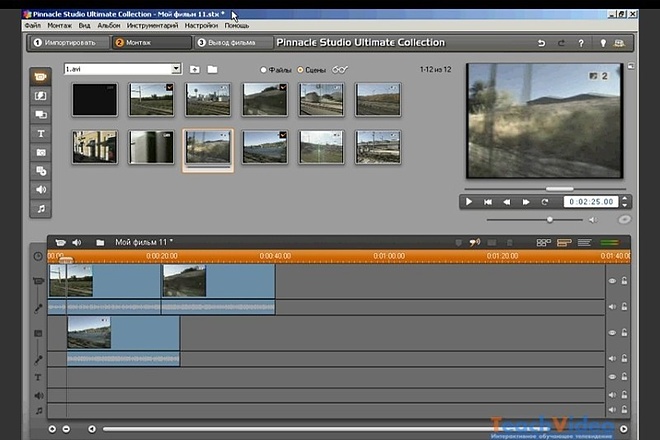660x440 pixels.
Task: Jump to beginning of preview
Action: click(487, 202)
